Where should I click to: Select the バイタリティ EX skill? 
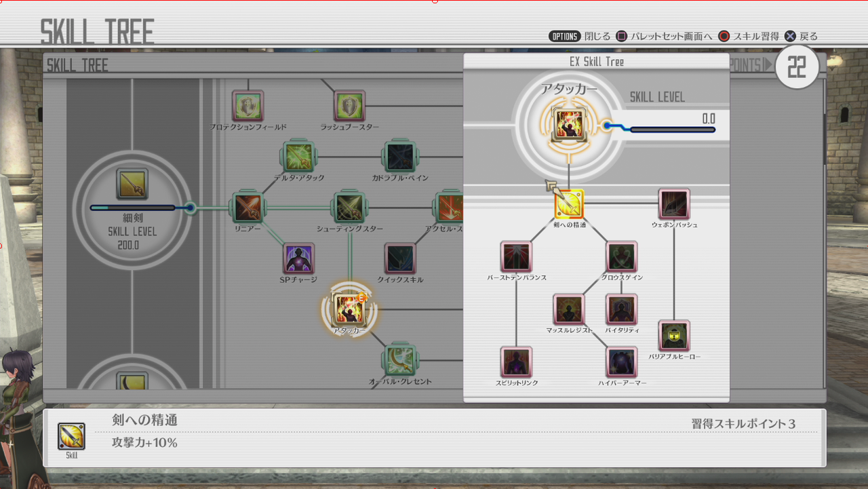[x=622, y=310]
